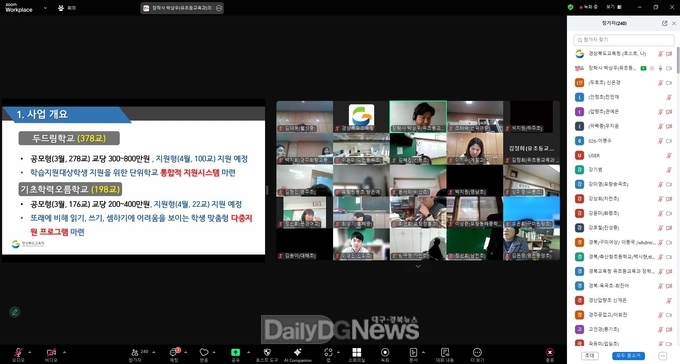Unmute the 오디오 microphone
Screen dimensions: 680x364
coord(18,352)
